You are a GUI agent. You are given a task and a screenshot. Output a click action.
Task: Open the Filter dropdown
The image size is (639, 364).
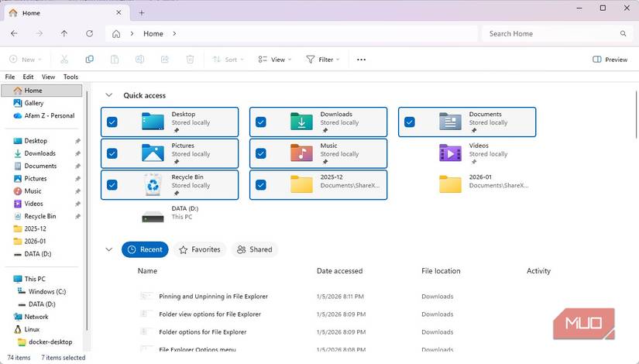tap(323, 60)
